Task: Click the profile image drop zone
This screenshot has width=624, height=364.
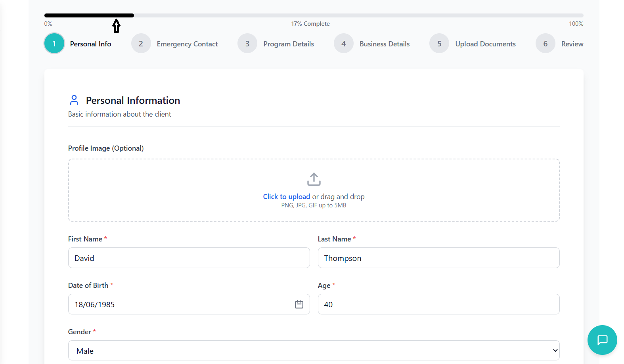Action: (x=314, y=190)
